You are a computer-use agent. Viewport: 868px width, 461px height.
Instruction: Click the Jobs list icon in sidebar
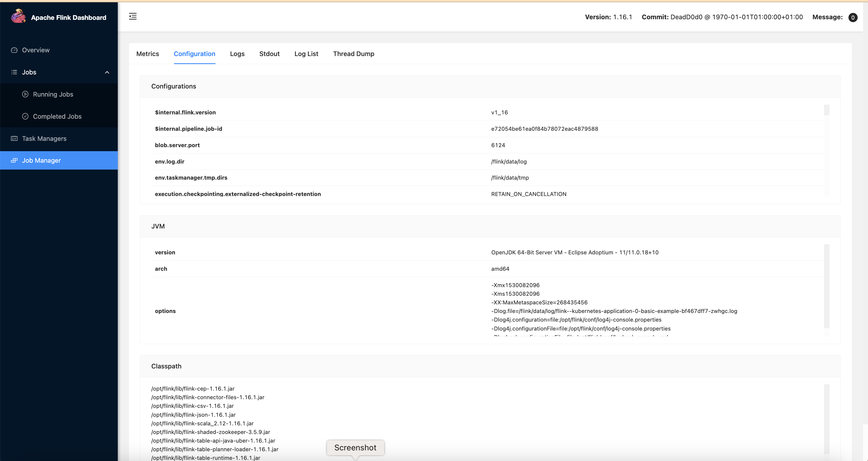[x=14, y=72]
